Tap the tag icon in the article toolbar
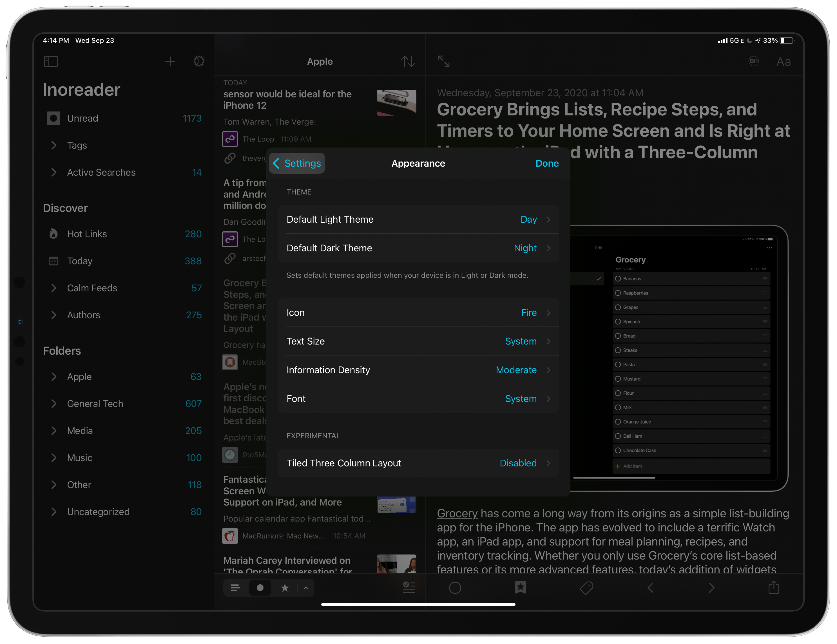This screenshot has width=837, height=644. tap(586, 587)
